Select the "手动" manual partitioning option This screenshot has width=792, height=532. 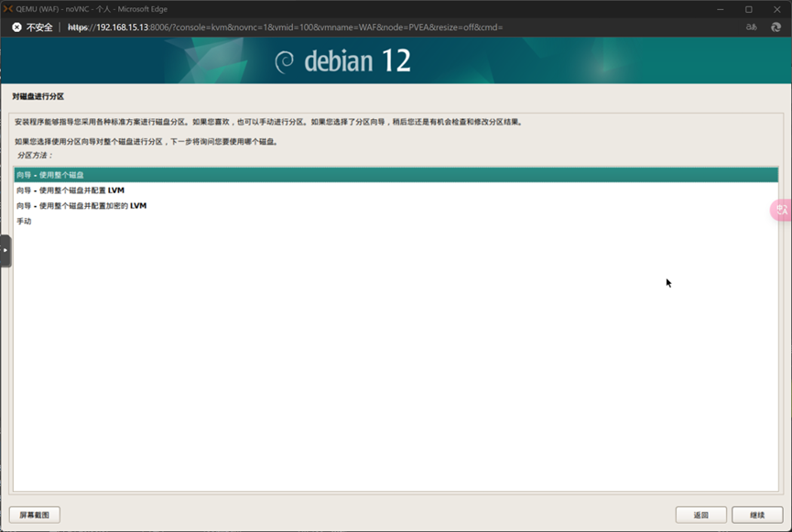coord(396,221)
